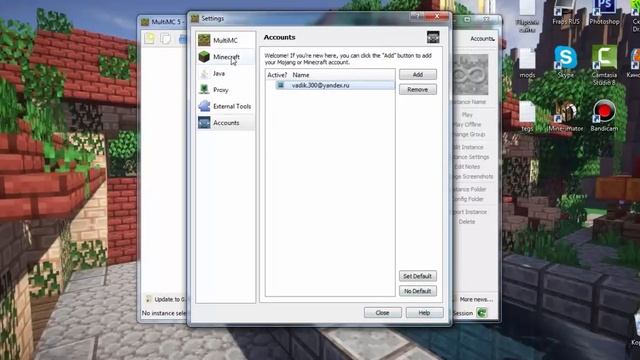
Task: Click the Accounts page header avatar icon
Action: coord(433,37)
